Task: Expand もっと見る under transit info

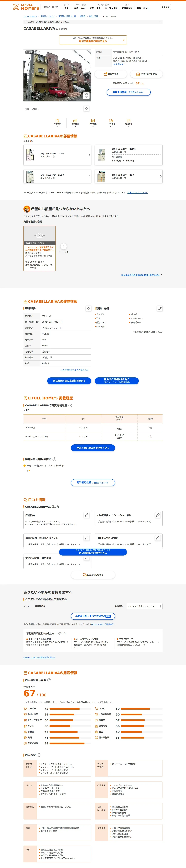Action: pos(120,64)
